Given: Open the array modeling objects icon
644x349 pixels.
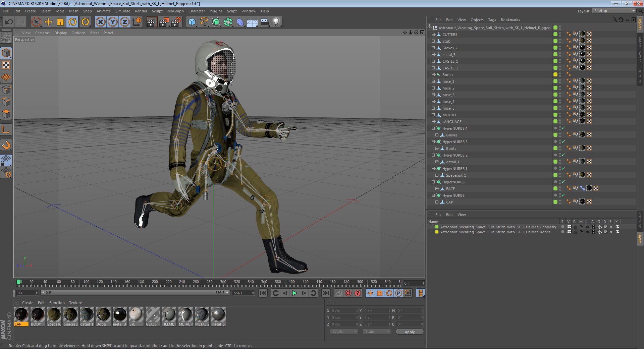Looking at the screenshot, I should point(228,22).
